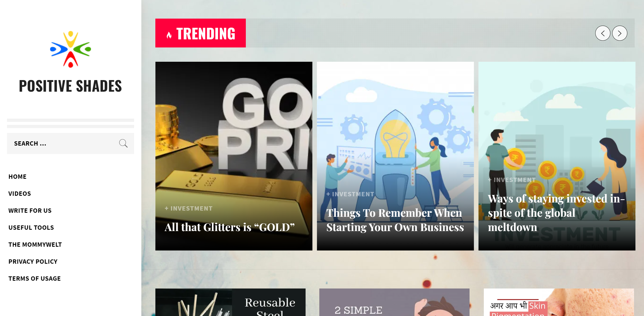Screen dimensions: 644x316
Task: Open the Privacy Policy page
Action: [x=33, y=262]
